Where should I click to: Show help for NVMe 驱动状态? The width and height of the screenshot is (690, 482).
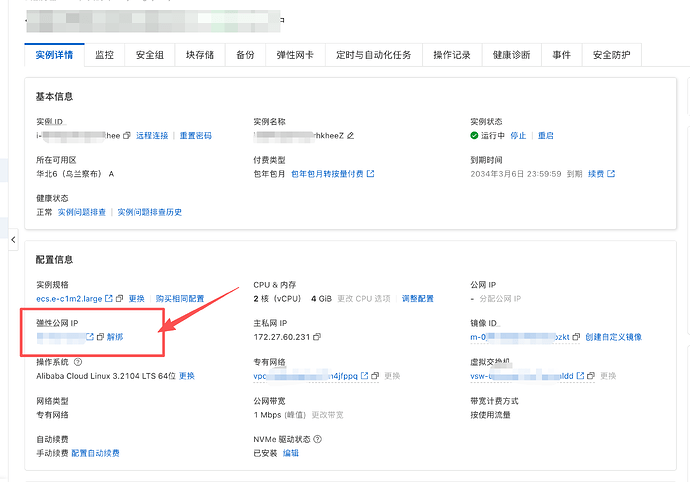pos(317,439)
